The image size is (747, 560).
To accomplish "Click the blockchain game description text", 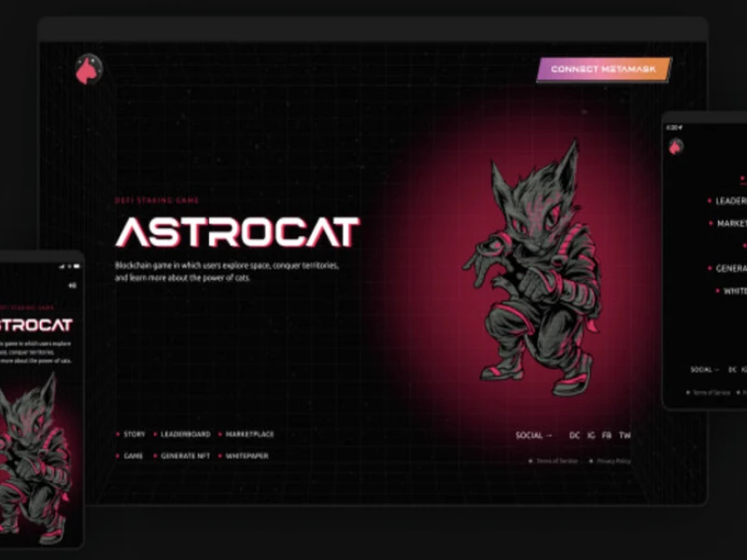I will [227, 272].
